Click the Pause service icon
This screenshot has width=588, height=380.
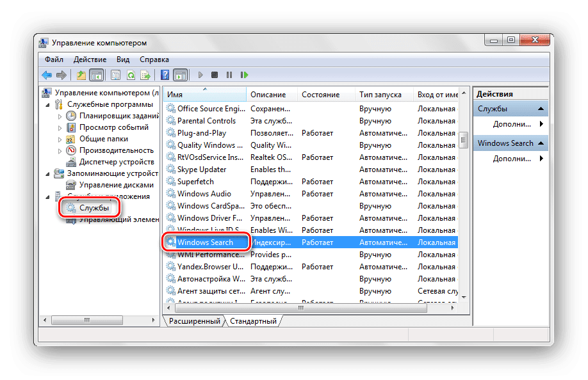point(229,75)
